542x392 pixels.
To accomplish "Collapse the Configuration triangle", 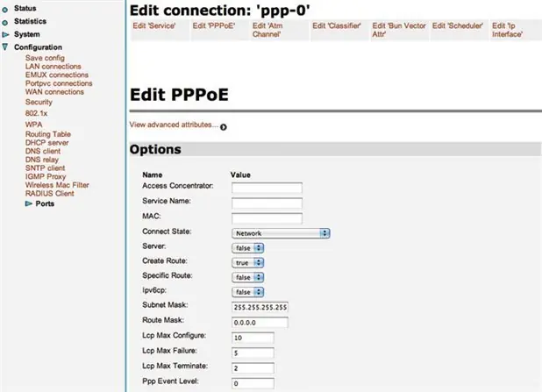I will [x=5, y=47].
